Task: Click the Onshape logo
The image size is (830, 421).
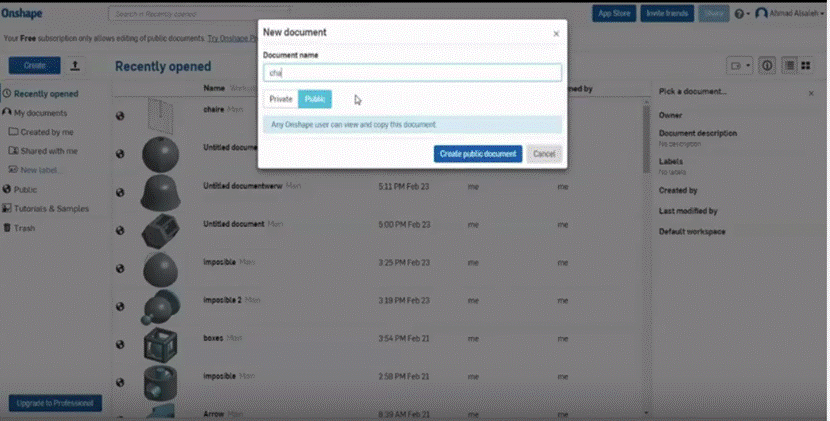Action: 22,13
